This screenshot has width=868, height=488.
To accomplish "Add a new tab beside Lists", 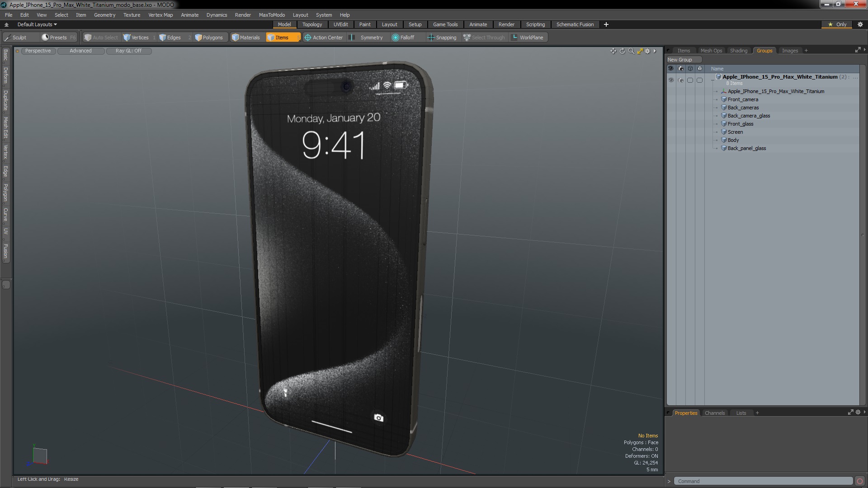I will coord(757,413).
